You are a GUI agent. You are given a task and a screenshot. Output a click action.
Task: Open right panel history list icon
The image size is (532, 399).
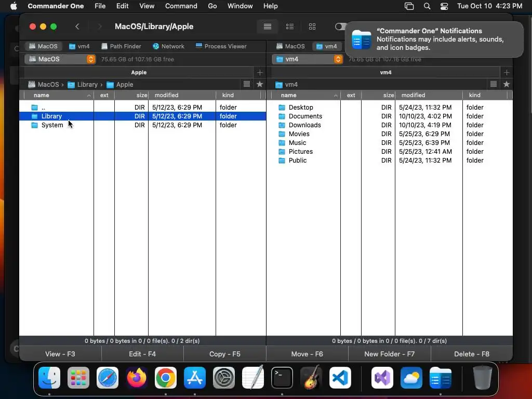tap(494, 84)
